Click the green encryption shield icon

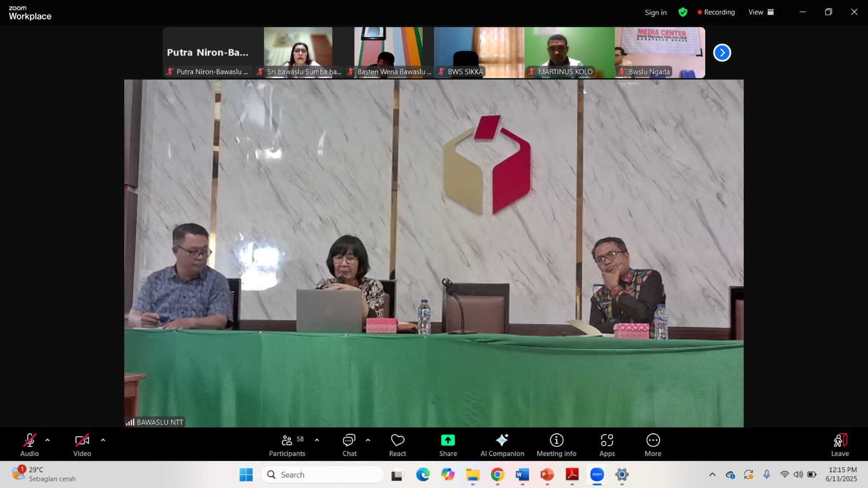coord(682,12)
